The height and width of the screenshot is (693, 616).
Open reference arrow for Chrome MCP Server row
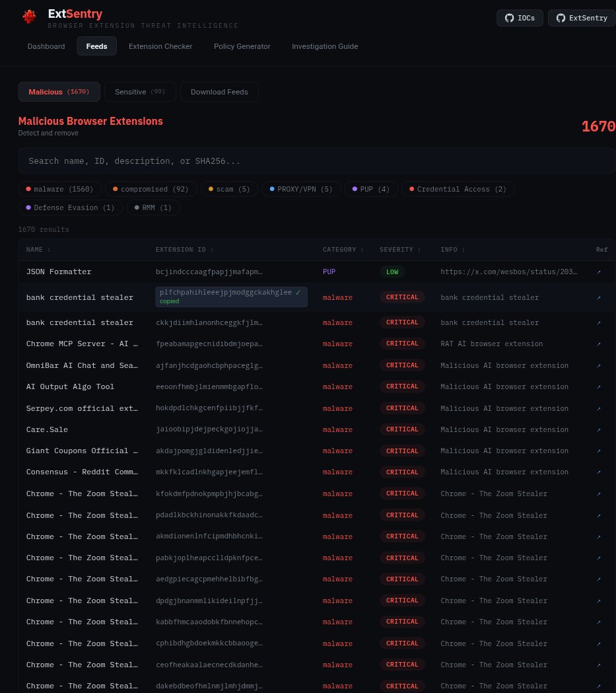(599, 344)
